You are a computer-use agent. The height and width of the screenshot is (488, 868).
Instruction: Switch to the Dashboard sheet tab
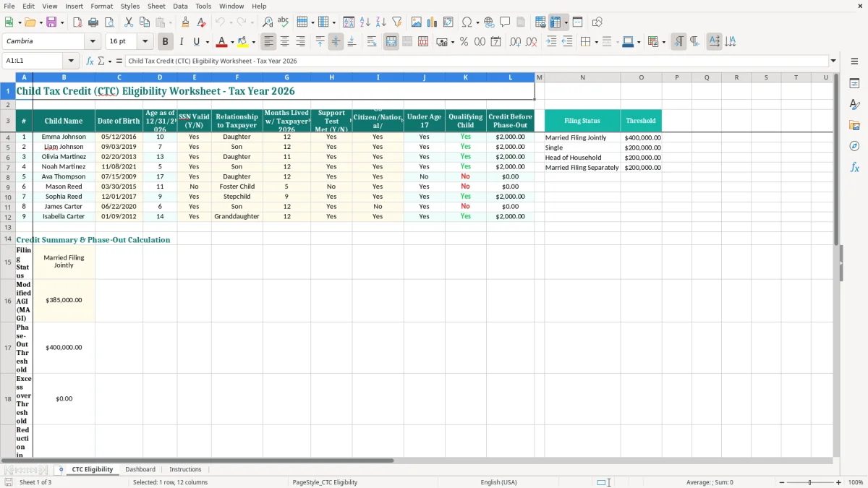coord(140,470)
